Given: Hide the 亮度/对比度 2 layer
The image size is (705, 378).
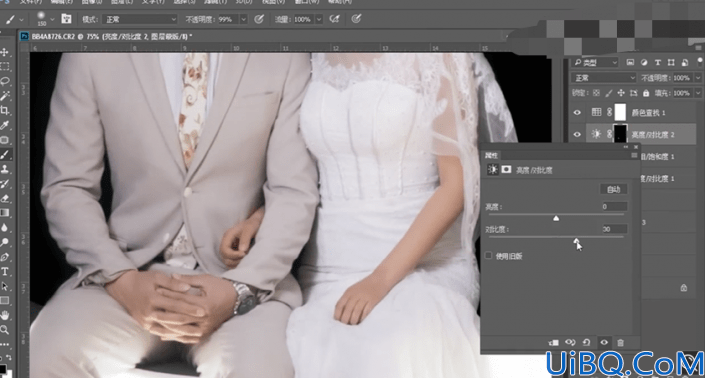Looking at the screenshot, I should tap(577, 134).
